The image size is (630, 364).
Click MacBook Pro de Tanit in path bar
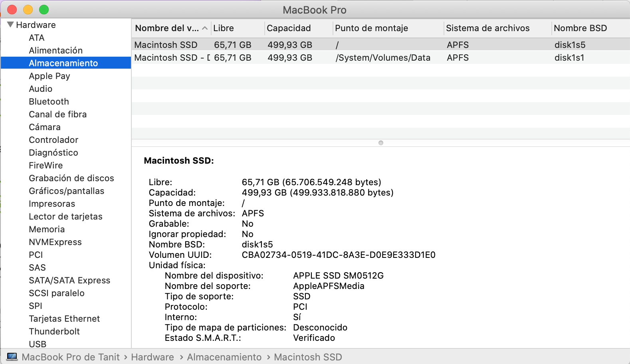pyautogui.click(x=71, y=357)
